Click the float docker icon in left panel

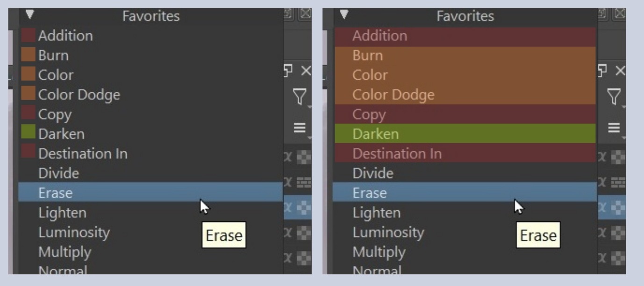[288, 71]
